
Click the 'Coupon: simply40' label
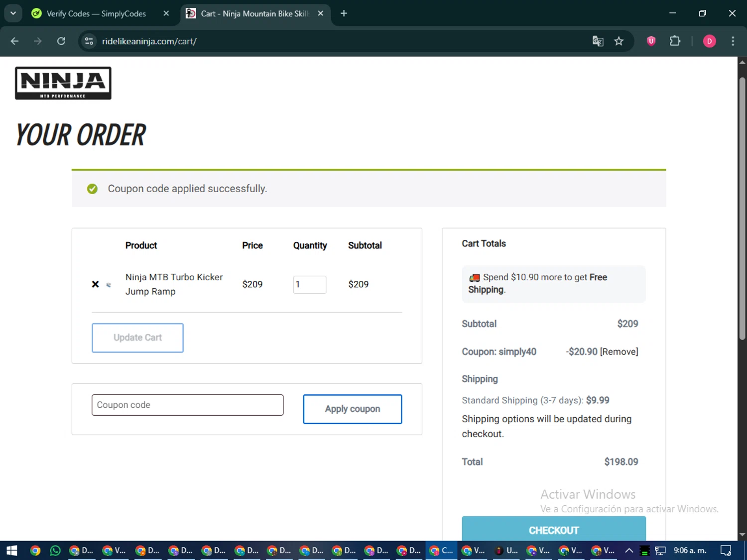click(499, 352)
